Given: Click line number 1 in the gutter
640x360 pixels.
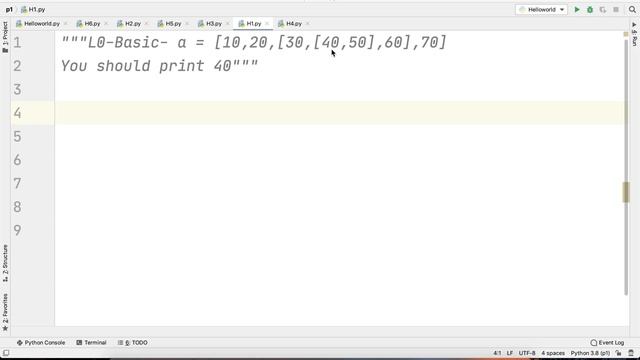Looking at the screenshot, I should point(17,42).
